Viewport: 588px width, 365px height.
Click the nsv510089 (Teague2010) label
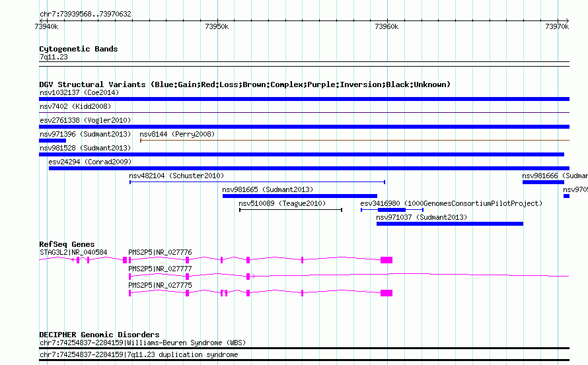(x=282, y=203)
